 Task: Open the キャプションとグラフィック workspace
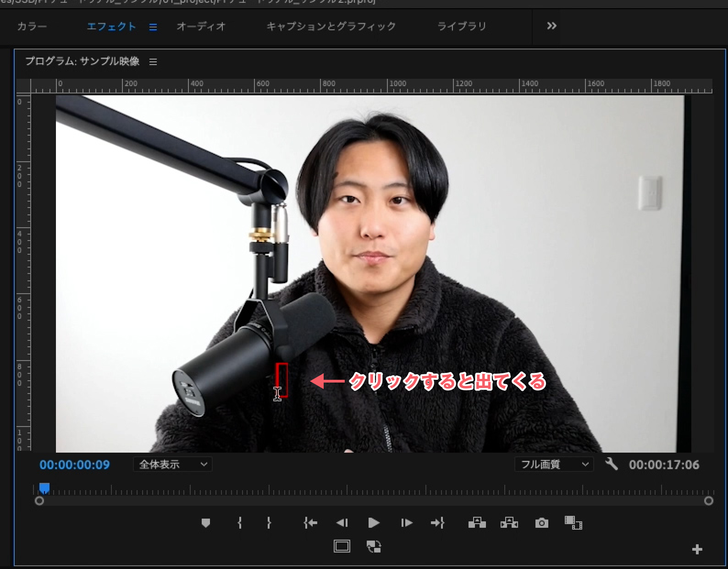pyautogui.click(x=331, y=27)
